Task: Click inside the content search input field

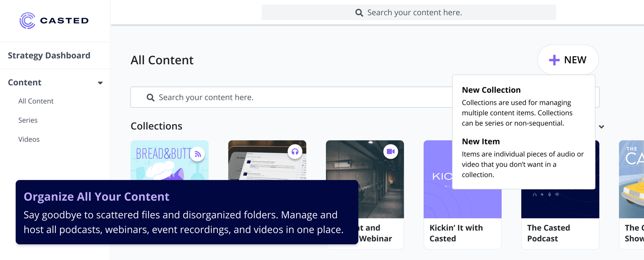Action: pyautogui.click(x=258, y=97)
